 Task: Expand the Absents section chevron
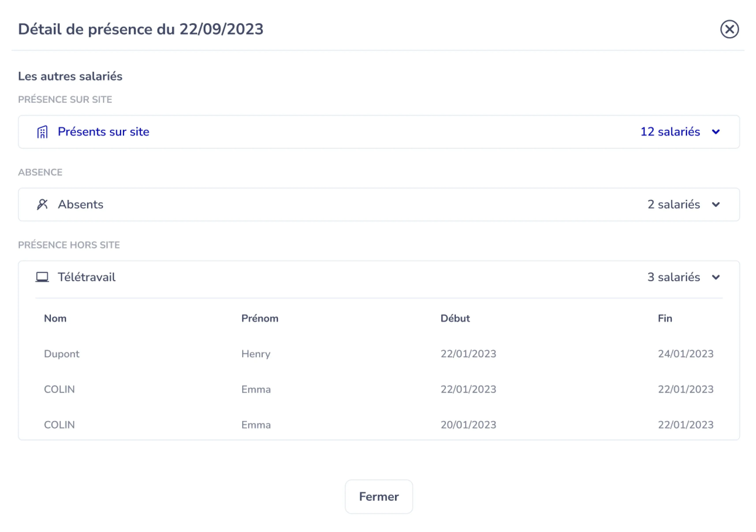pos(716,205)
